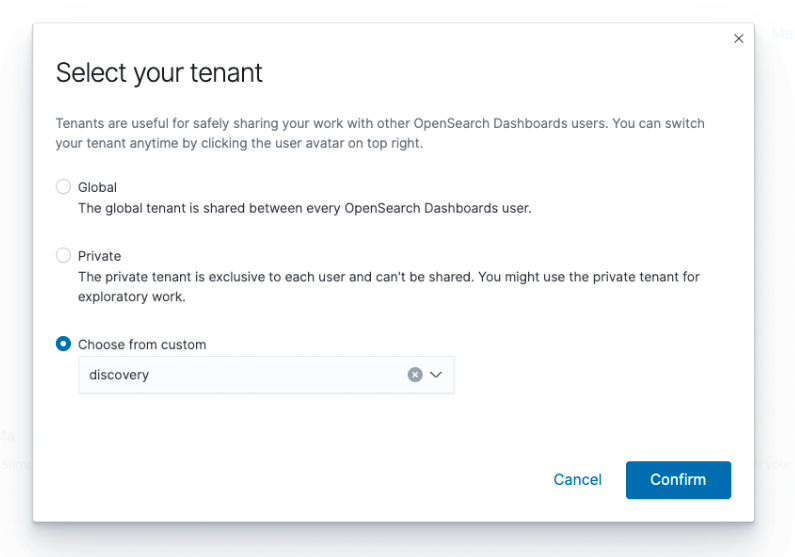Click the Choose from custom label
Viewport: 795px width, 557px height.
[x=142, y=344]
